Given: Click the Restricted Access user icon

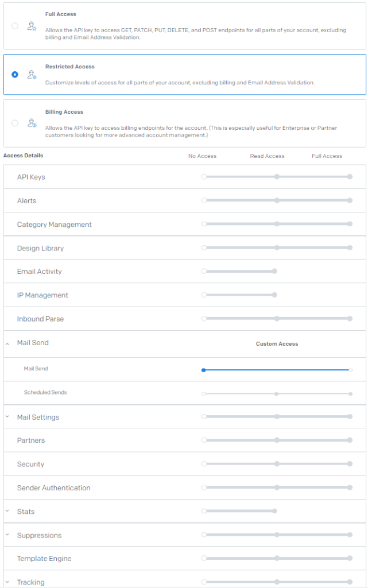Looking at the screenshot, I should click(x=32, y=75).
